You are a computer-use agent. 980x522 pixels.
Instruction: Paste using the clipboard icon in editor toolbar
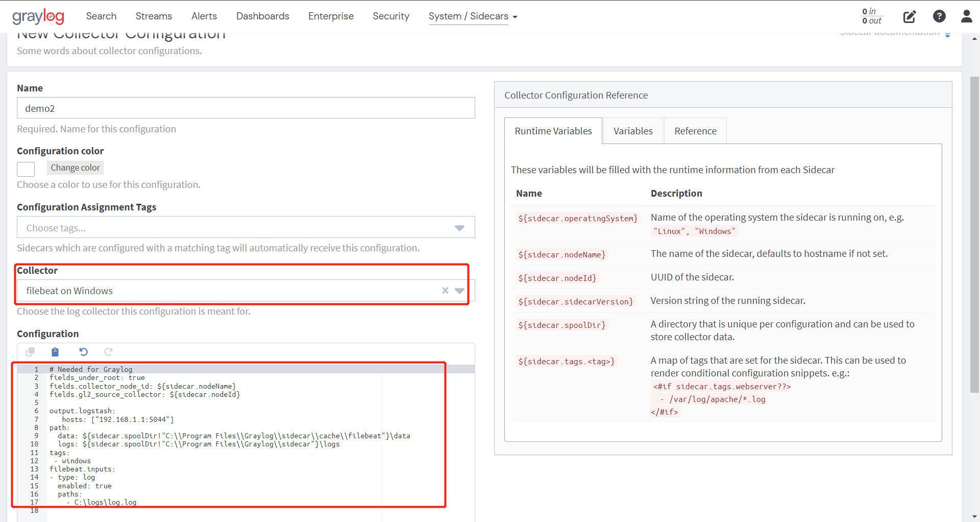[55, 352]
